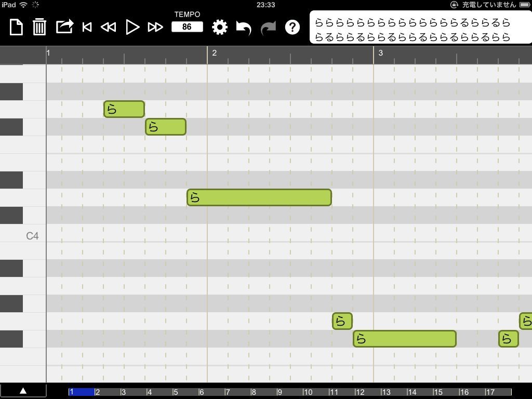Screen dimensions: 532x399
Task: Tap the rewind double-arrow button
Action: 109,27
